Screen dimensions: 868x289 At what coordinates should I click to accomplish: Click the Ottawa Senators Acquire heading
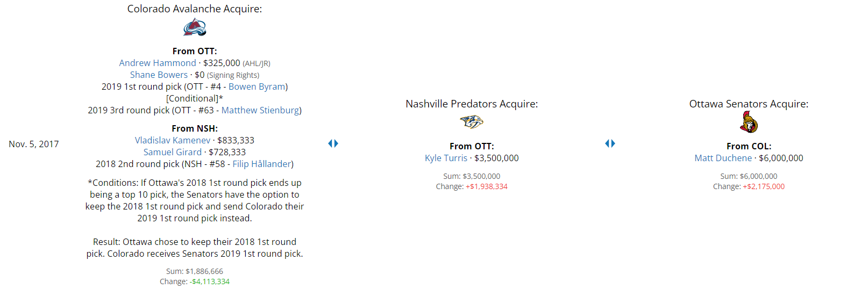pos(749,104)
